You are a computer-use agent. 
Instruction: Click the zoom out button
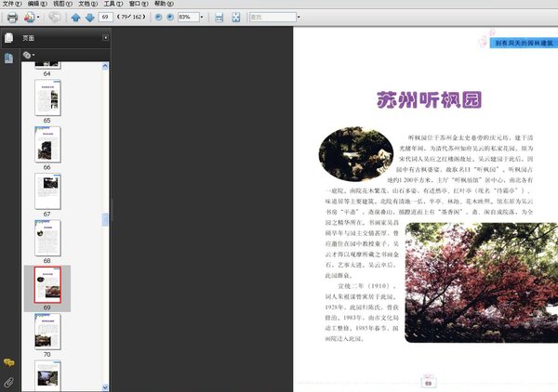point(158,17)
